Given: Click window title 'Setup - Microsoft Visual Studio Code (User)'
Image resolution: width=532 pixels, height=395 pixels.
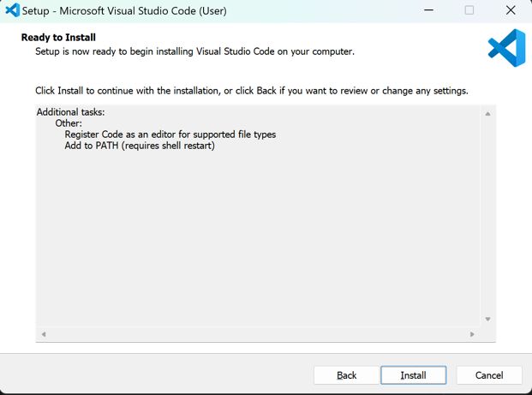Looking at the screenshot, I should pyautogui.click(x=124, y=11).
